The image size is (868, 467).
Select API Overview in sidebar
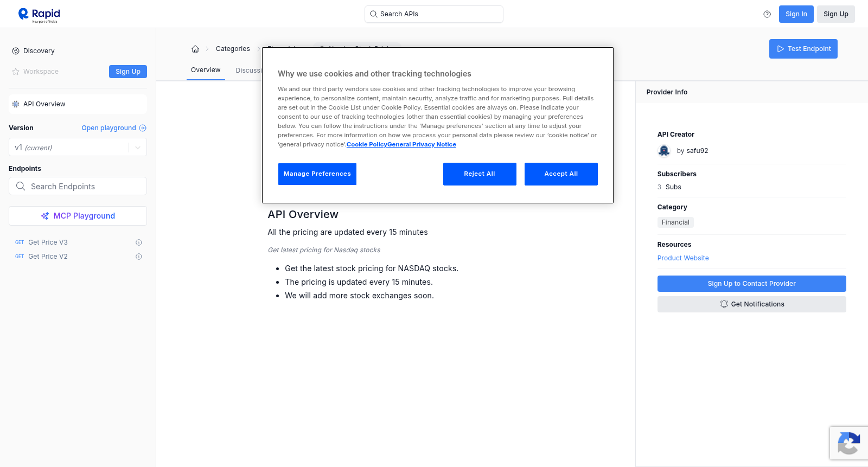(x=78, y=104)
